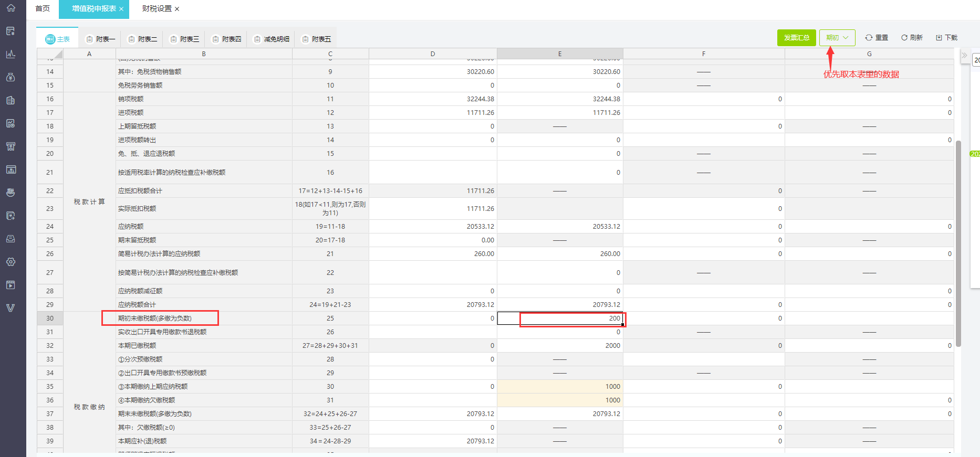Expand the right side panel chevron
Image resolution: width=980 pixels, height=457 pixels.
point(964,55)
